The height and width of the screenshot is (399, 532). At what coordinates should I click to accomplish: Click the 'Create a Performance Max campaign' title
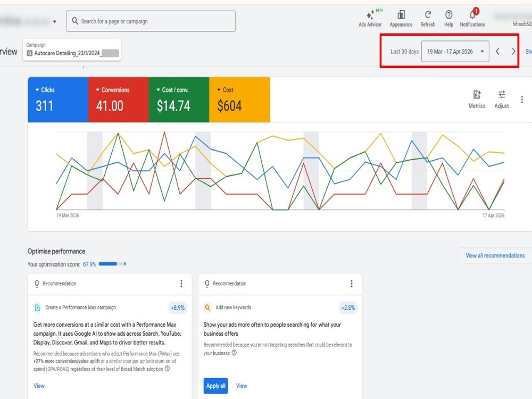(81, 307)
